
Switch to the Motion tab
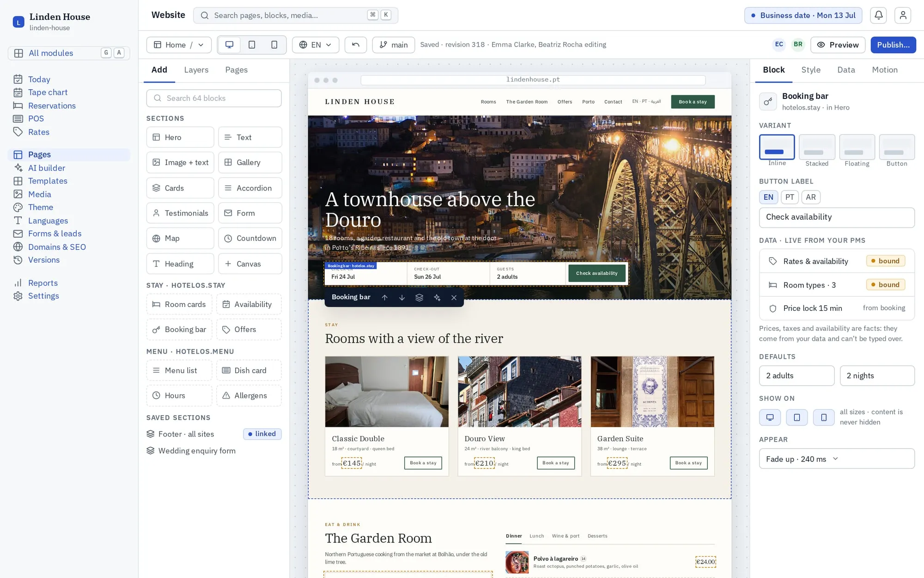coord(885,70)
